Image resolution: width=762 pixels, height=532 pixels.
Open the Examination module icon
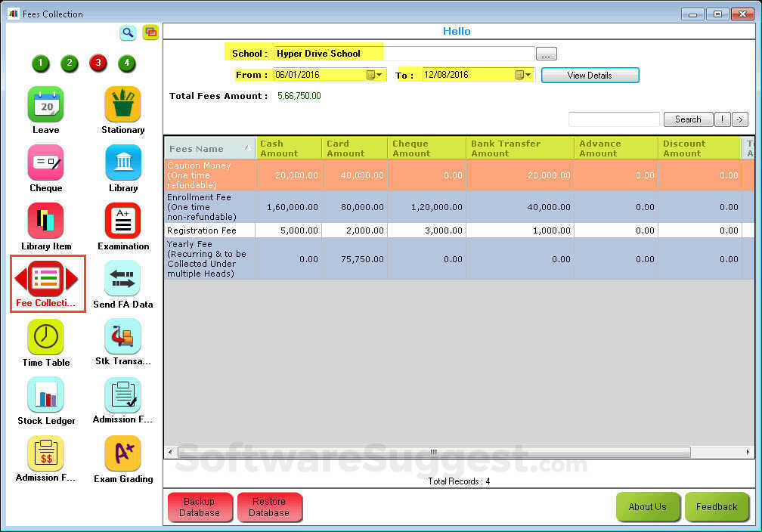[x=123, y=221]
